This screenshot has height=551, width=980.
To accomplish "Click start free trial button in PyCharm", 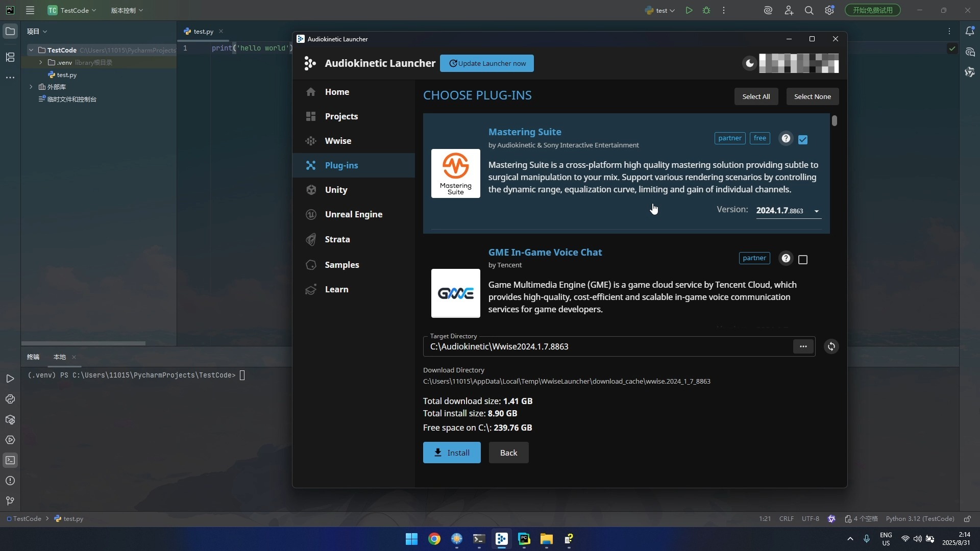I will coord(873,10).
